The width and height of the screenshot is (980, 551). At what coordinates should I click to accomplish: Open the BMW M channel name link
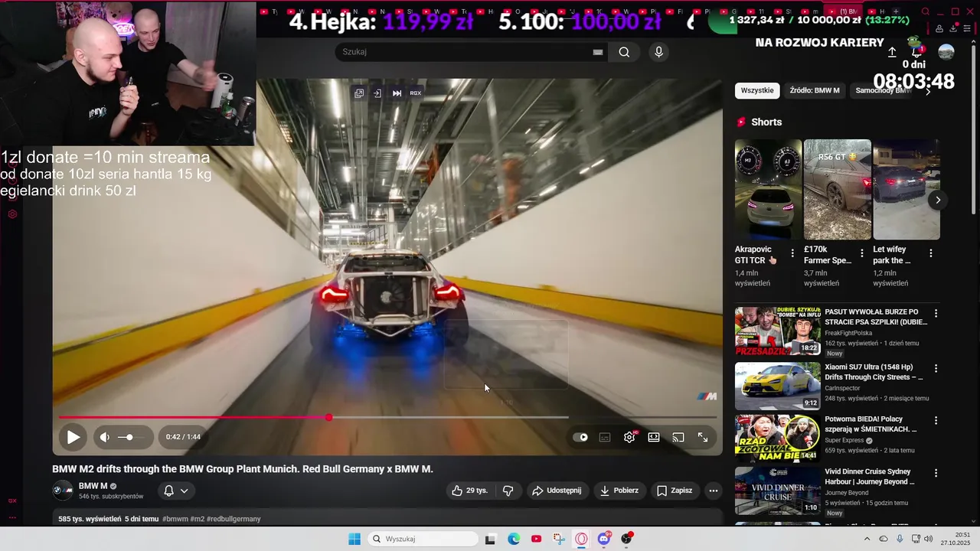(93, 486)
